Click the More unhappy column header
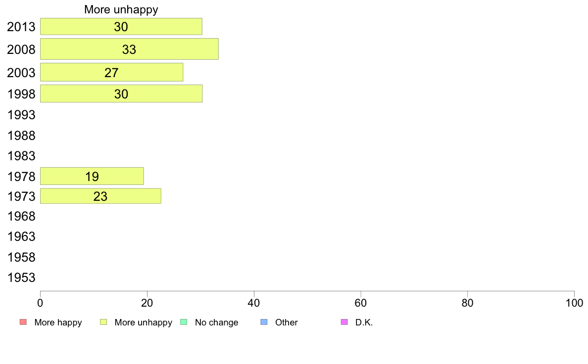Screen dimensions: 588x364 (121, 9)
